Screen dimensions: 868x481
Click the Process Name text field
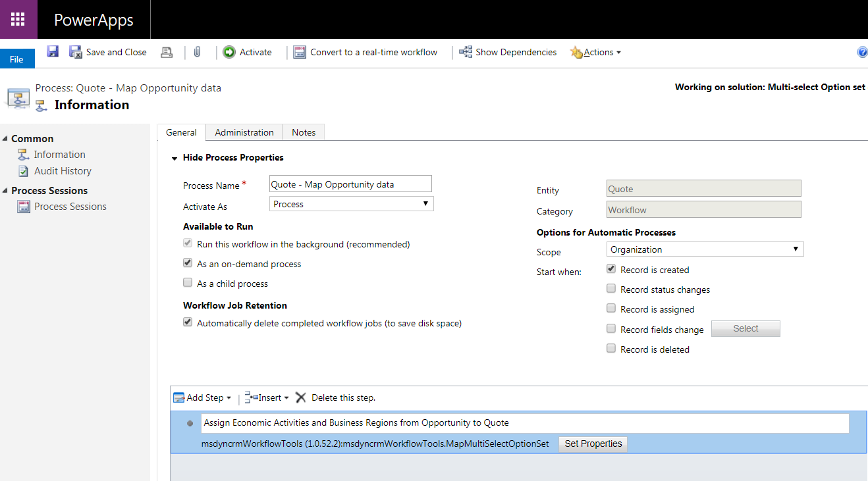(350, 184)
